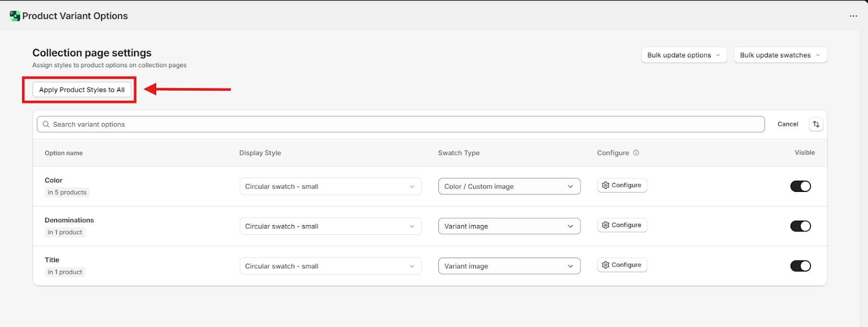
Task: Open Configure for the Title option
Action: (x=622, y=265)
